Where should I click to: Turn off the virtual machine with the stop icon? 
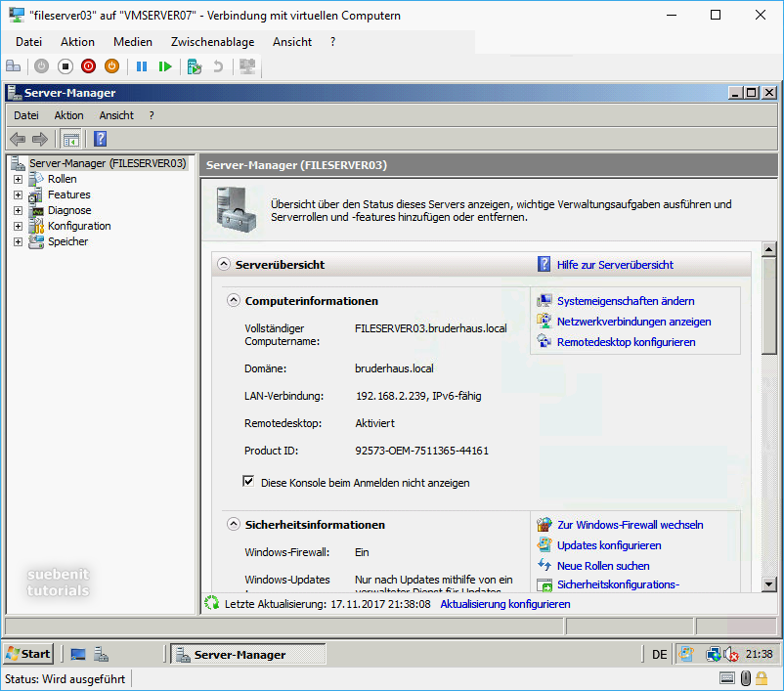click(x=65, y=66)
